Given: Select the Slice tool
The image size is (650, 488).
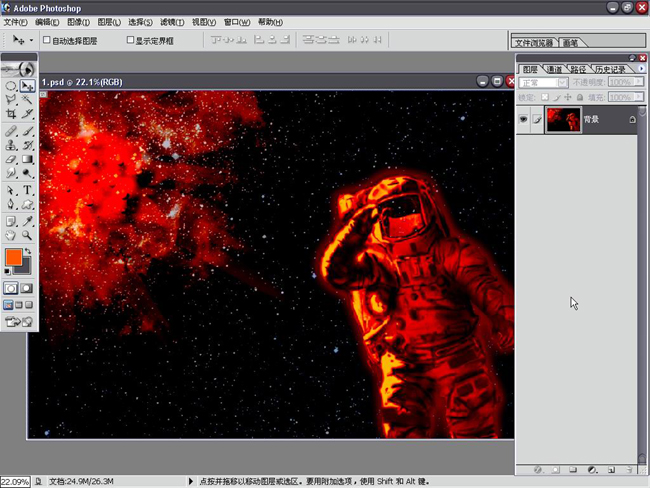Looking at the screenshot, I should pos(27,114).
